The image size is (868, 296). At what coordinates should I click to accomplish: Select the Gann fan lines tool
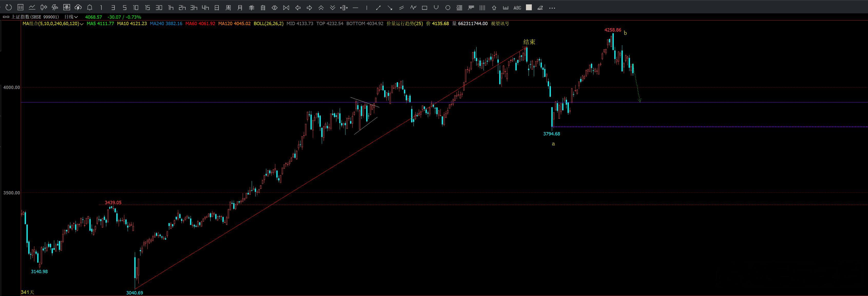pos(471,7)
